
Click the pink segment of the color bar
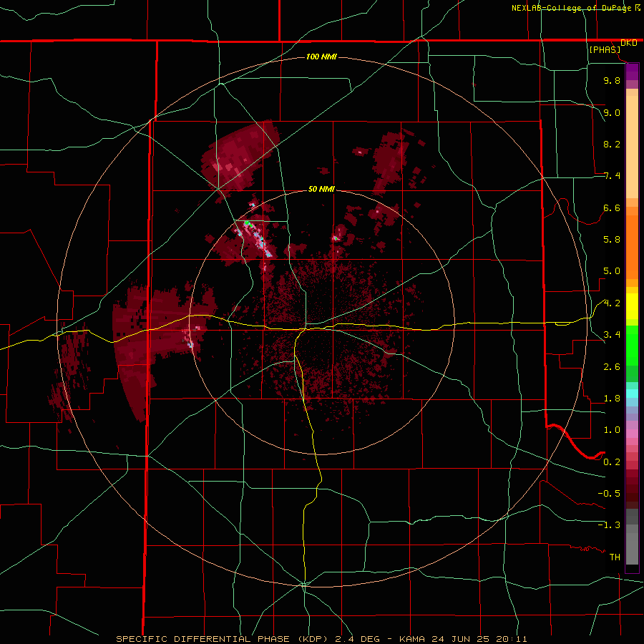tap(632, 434)
